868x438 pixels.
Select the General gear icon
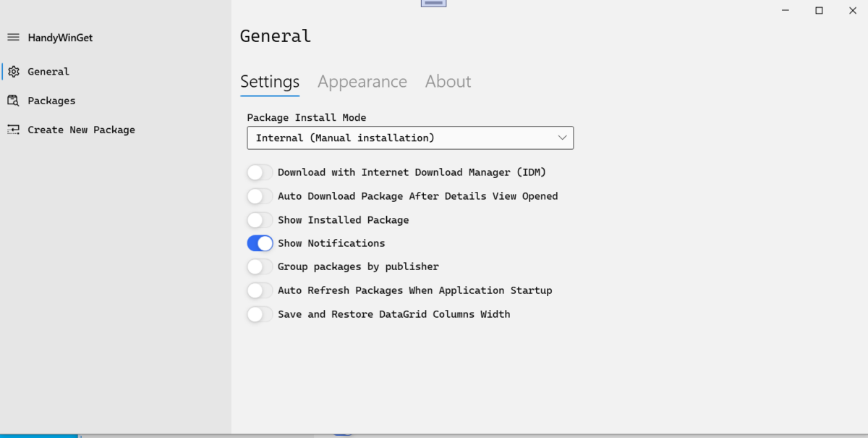pos(13,72)
